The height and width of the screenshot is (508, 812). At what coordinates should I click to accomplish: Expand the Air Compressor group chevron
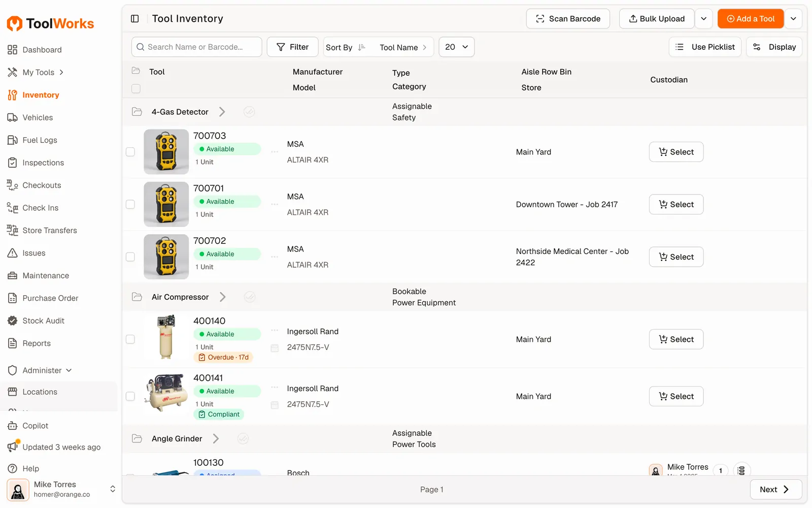pos(223,297)
